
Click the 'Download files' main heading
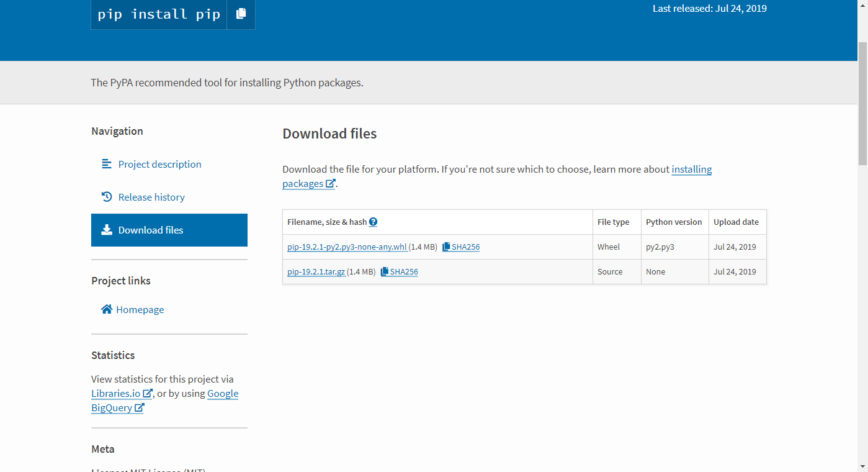329,134
